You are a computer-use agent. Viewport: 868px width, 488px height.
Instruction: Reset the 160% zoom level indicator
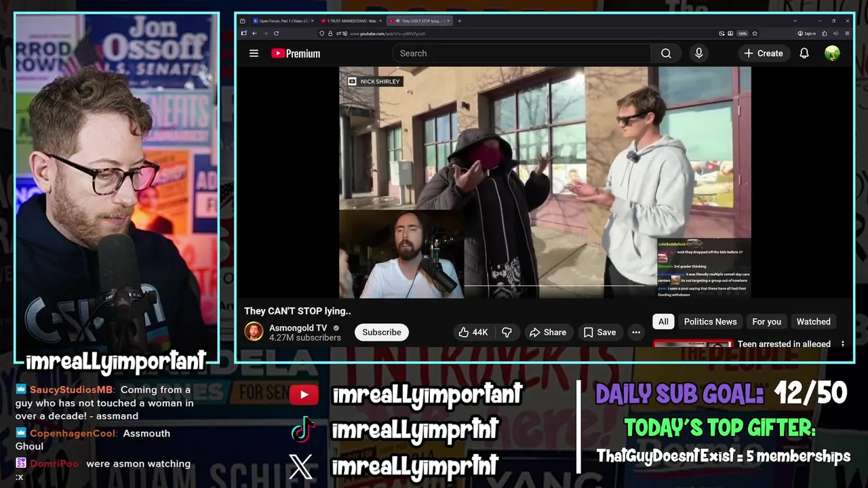click(743, 33)
